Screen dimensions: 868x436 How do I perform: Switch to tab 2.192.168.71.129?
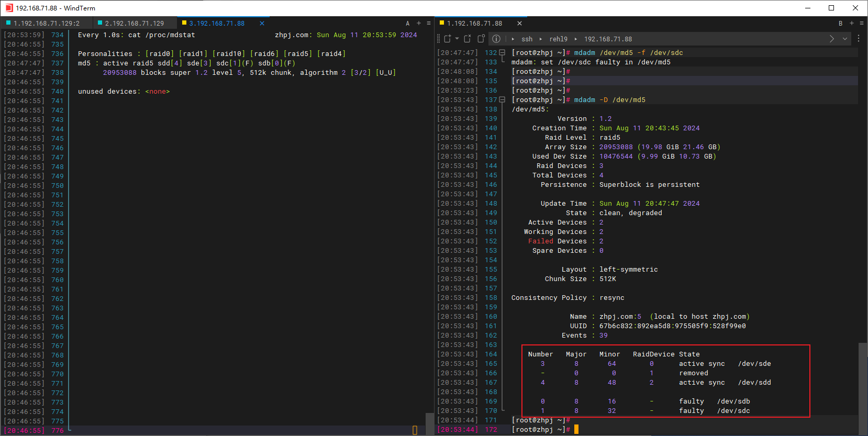pos(134,23)
